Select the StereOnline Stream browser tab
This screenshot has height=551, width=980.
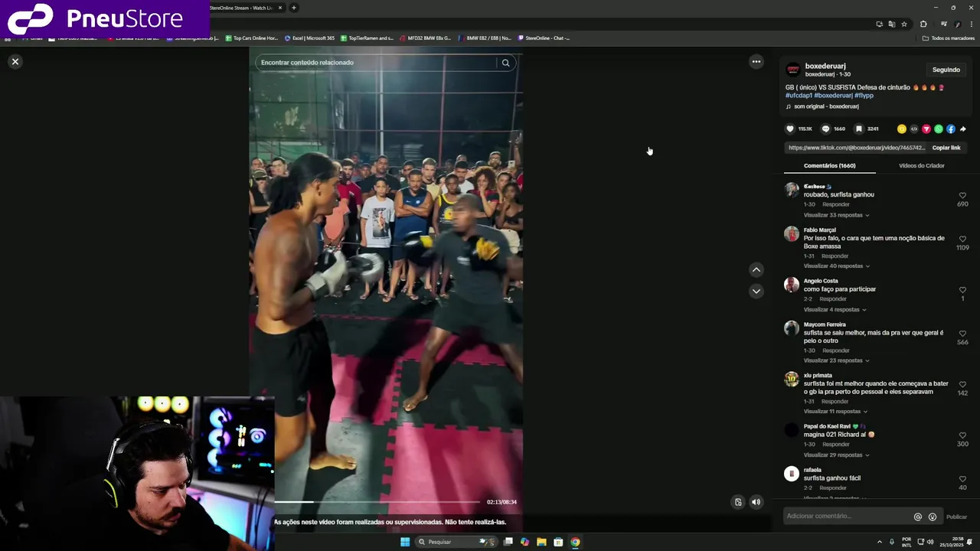[243, 8]
